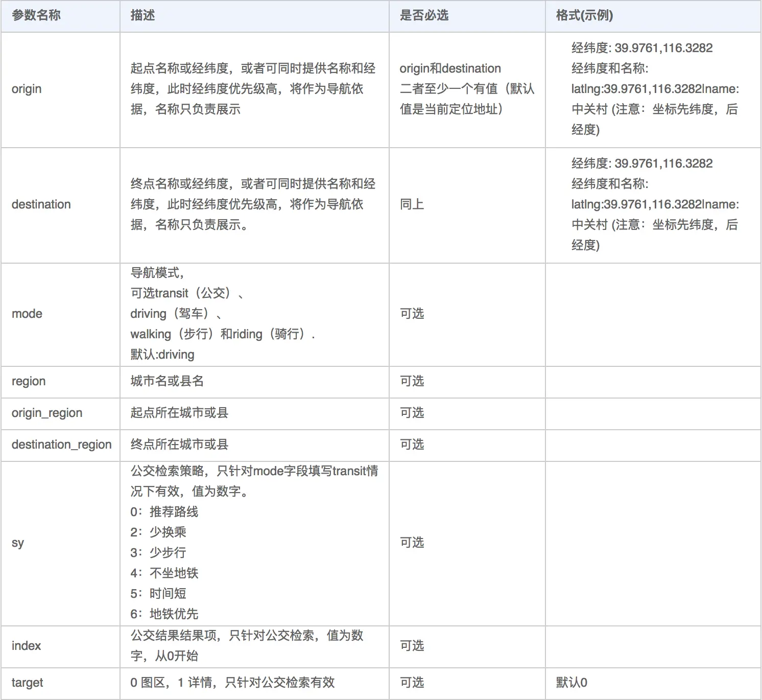Click the origin row format example 经纬度: 39.9761,116.3282

[642, 48]
